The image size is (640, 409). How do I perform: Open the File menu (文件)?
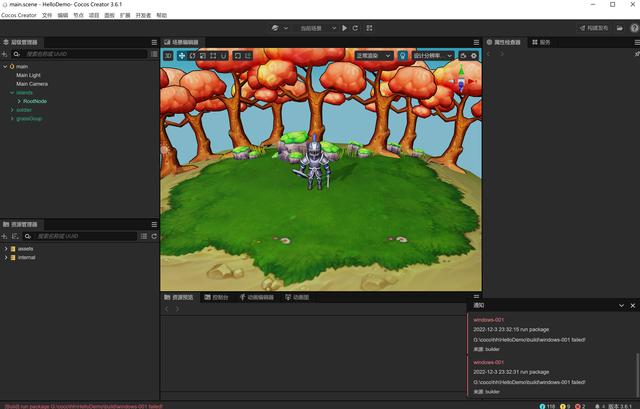click(x=47, y=15)
